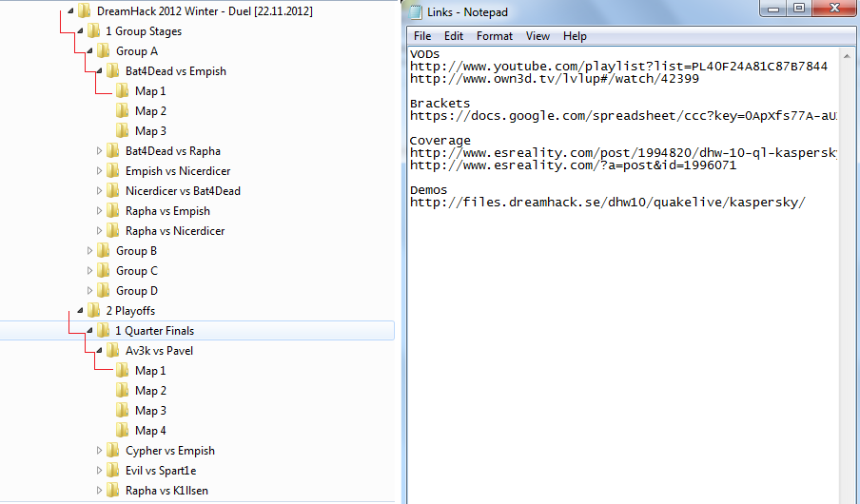Click the Notepad icon in title bar
Viewport: 860px width, 504px height.
pos(416,11)
